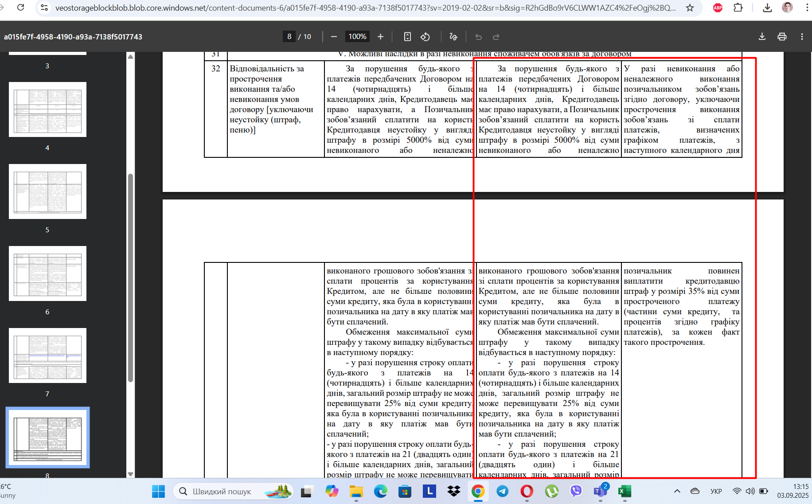Open the Chrome three-dot menu
Image resolution: width=812 pixels, height=504 pixels.
[807, 8]
